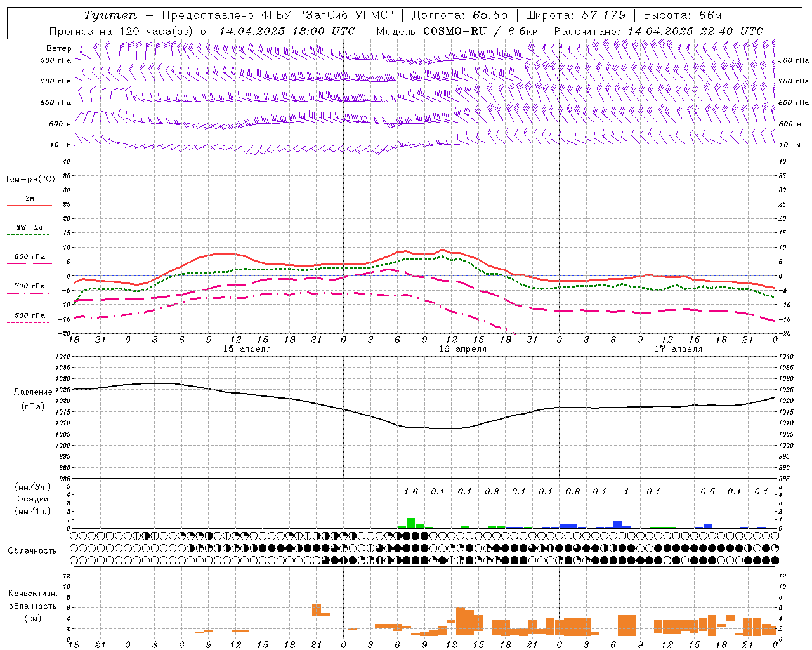Click the 'Tyumen' station name in header
Image resolution: width=812 pixels, height=650 pixels.
(x=110, y=15)
